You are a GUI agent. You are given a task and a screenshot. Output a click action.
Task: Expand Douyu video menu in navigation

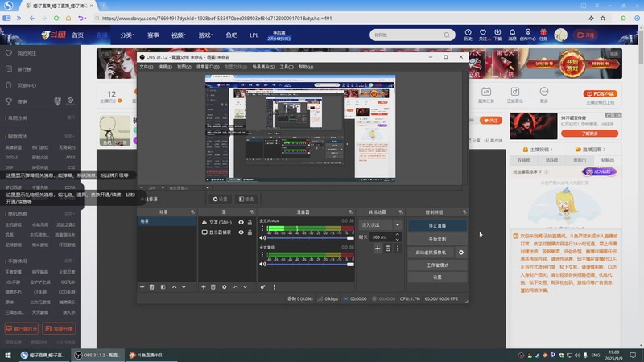point(178,35)
